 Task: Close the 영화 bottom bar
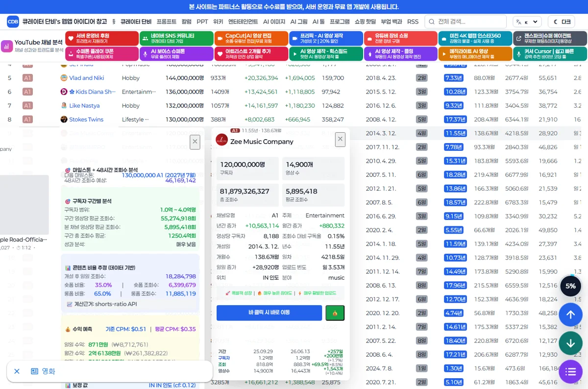point(17,371)
